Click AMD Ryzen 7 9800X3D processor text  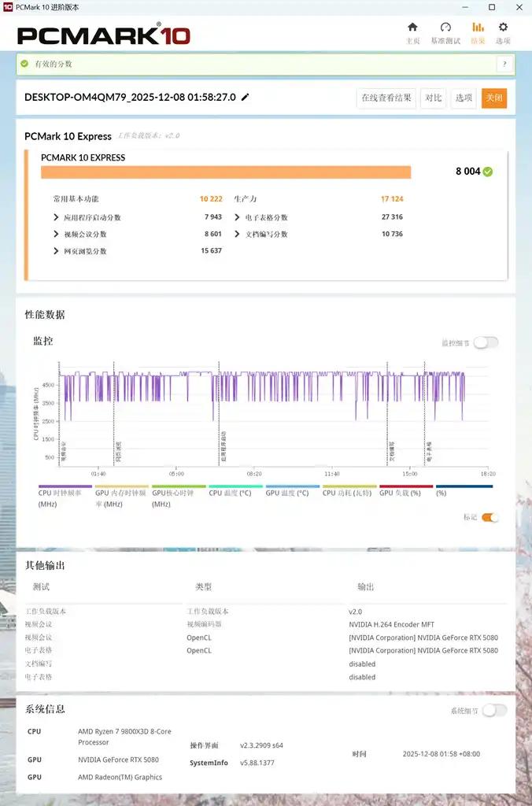[x=124, y=737]
